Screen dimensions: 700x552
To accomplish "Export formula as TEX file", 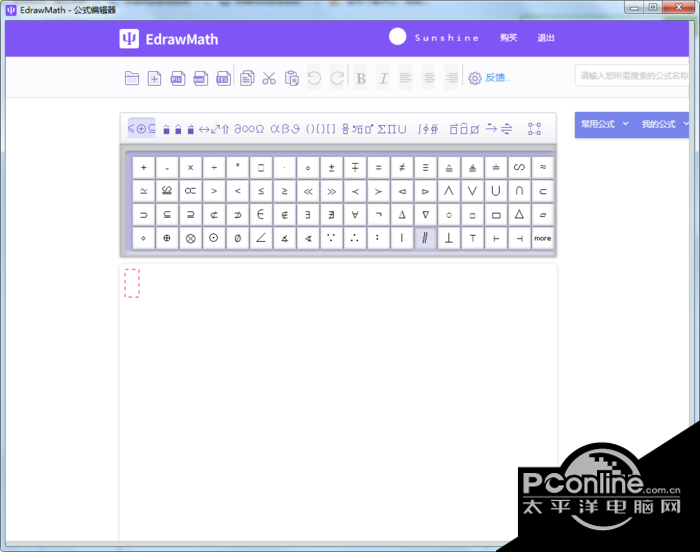I will coord(223,78).
